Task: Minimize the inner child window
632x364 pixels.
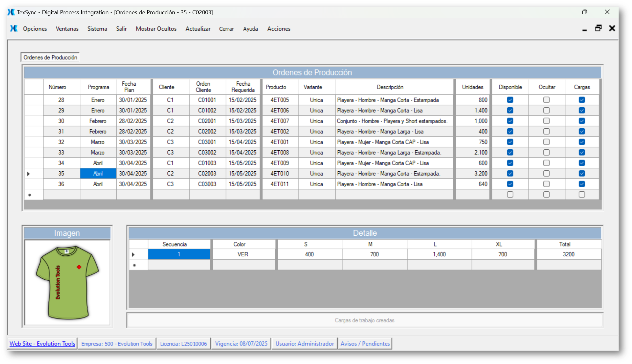Action: [584, 29]
